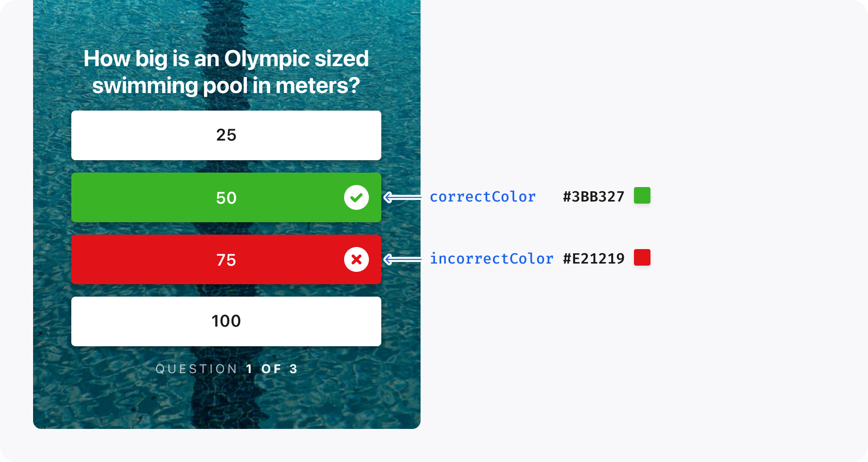
Task: Select the answer option 25
Action: click(x=226, y=135)
